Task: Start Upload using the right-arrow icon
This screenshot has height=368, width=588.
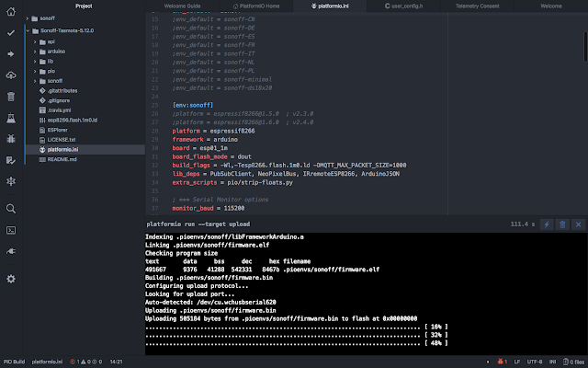Action: coord(11,54)
